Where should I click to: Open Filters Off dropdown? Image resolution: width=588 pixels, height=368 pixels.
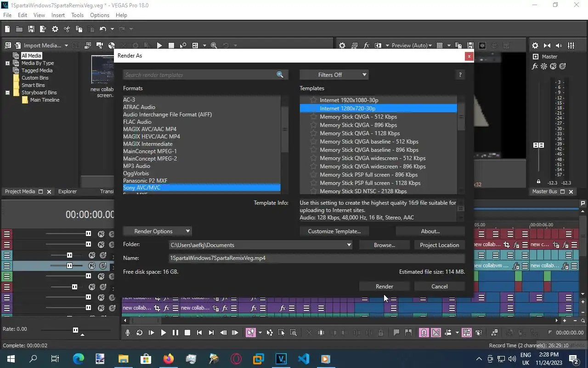pyautogui.click(x=334, y=75)
